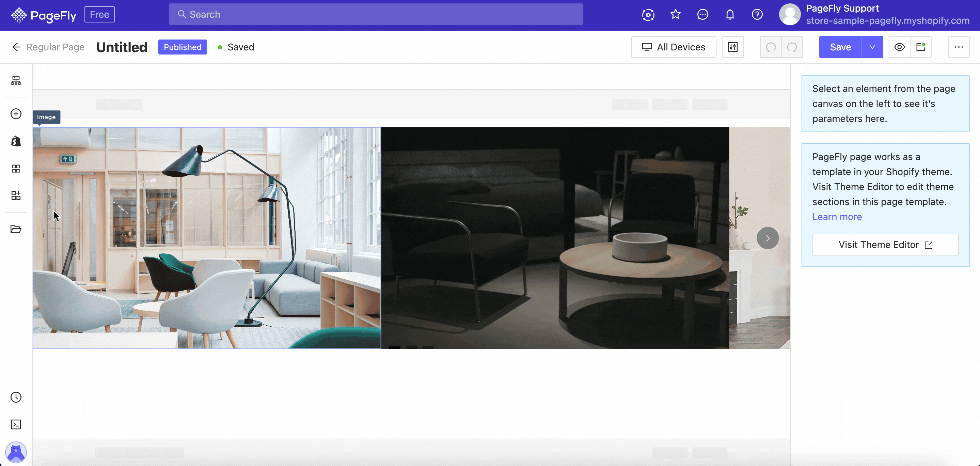Click the bear mascot avatar

pyautogui.click(x=16, y=452)
